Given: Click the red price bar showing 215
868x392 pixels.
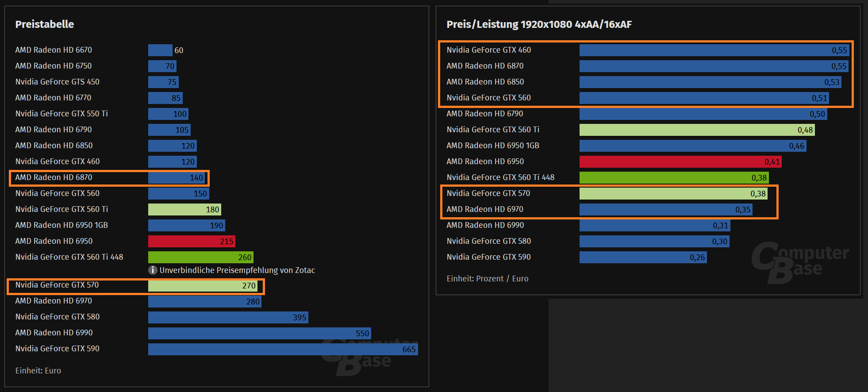Looking at the screenshot, I should tap(192, 241).
